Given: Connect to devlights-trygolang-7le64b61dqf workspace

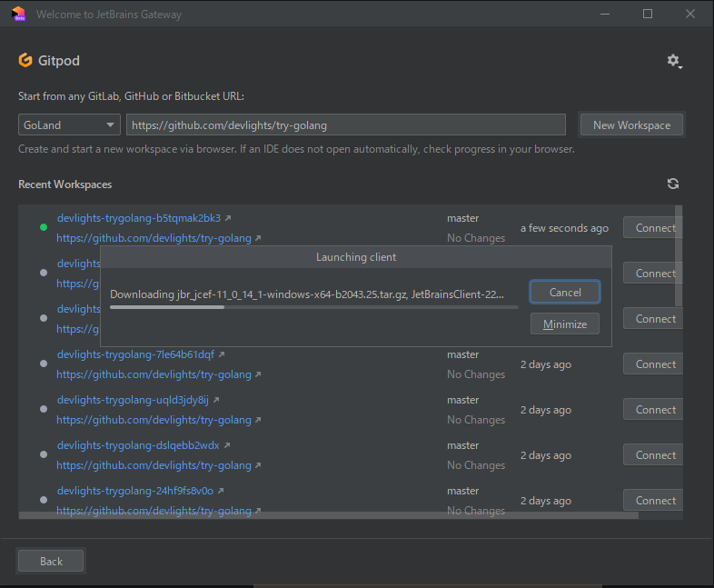Looking at the screenshot, I should pos(653,364).
